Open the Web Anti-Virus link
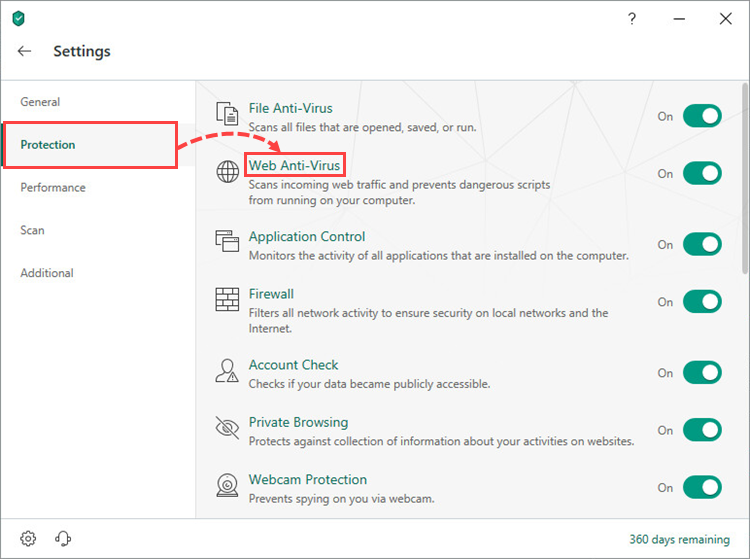This screenshot has height=559, width=750. [294, 165]
